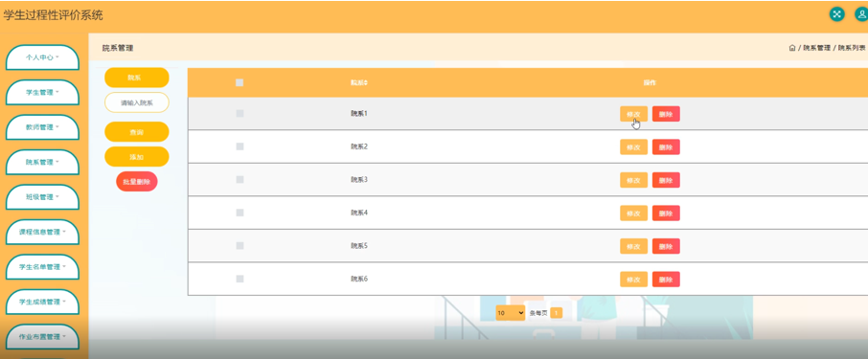
Task: Sort by the 院系 column header
Action: click(x=359, y=82)
